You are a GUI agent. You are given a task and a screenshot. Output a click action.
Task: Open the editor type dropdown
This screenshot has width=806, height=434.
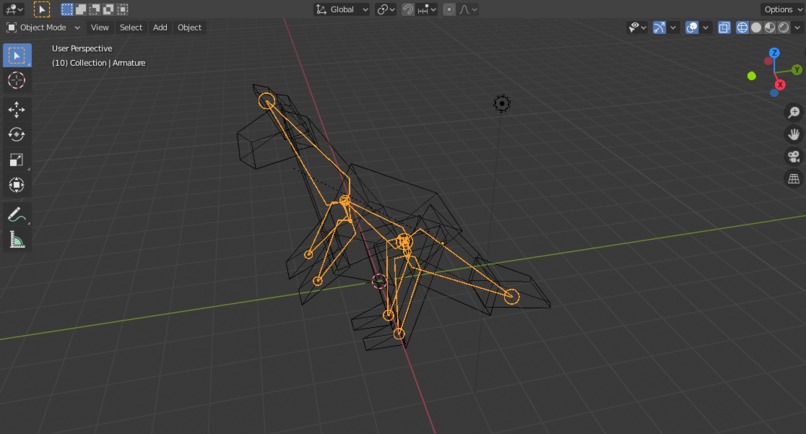[x=13, y=9]
